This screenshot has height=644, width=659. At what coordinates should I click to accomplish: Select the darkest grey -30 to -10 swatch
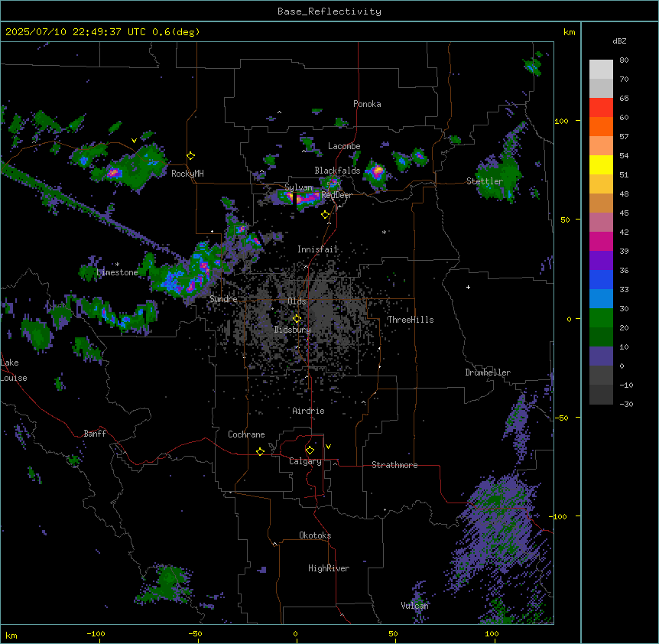pyautogui.click(x=601, y=395)
